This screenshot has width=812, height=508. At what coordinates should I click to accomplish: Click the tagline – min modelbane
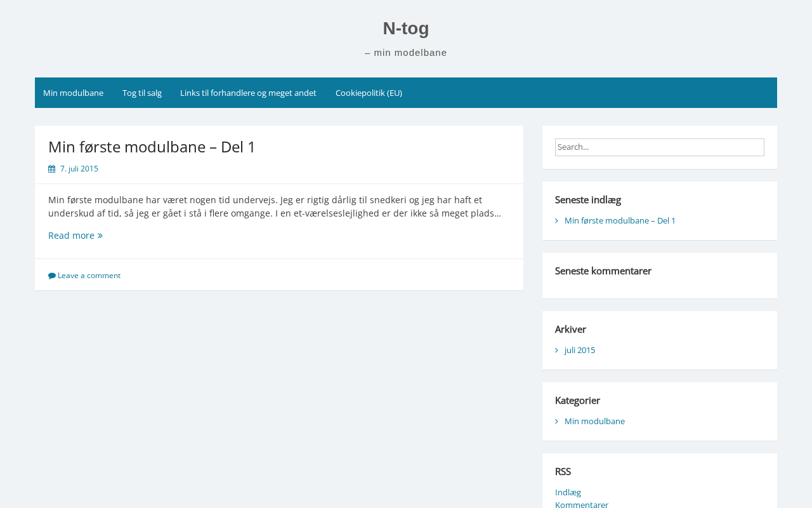coord(406,53)
